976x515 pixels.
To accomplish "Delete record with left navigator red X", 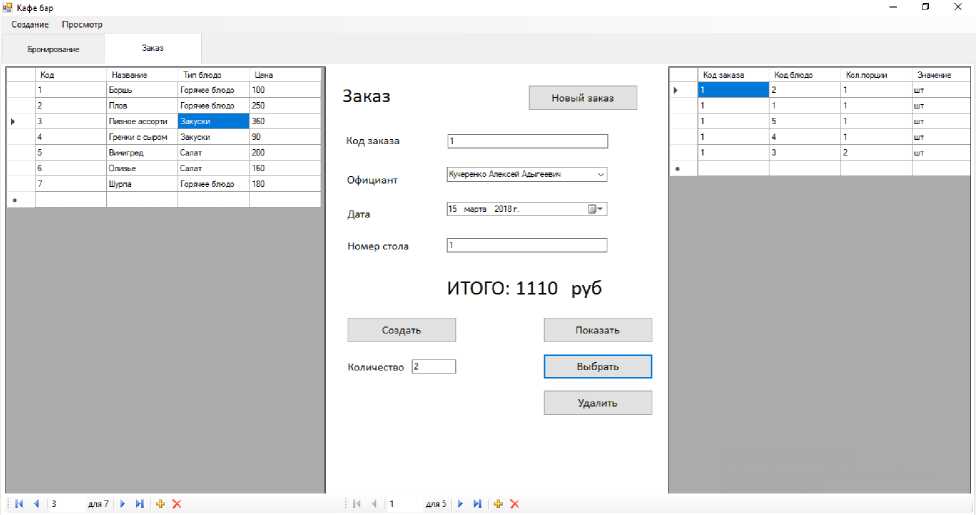I will (x=177, y=504).
